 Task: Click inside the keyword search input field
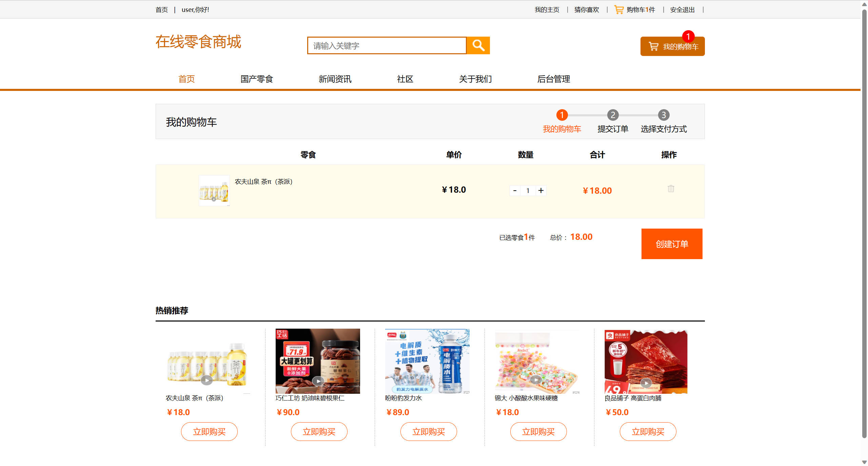(387, 45)
